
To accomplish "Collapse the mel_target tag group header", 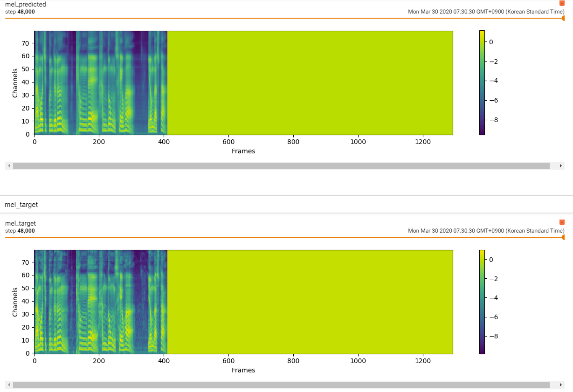I will point(21,204).
